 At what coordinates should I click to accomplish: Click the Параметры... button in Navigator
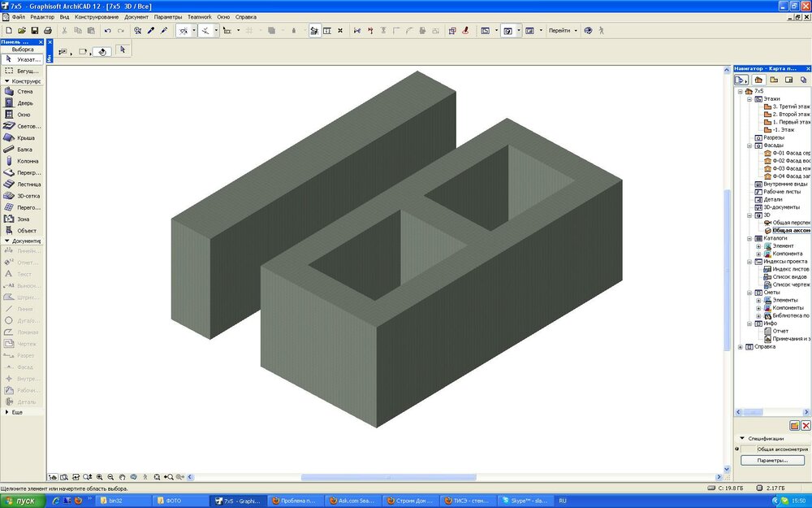pos(772,460)
